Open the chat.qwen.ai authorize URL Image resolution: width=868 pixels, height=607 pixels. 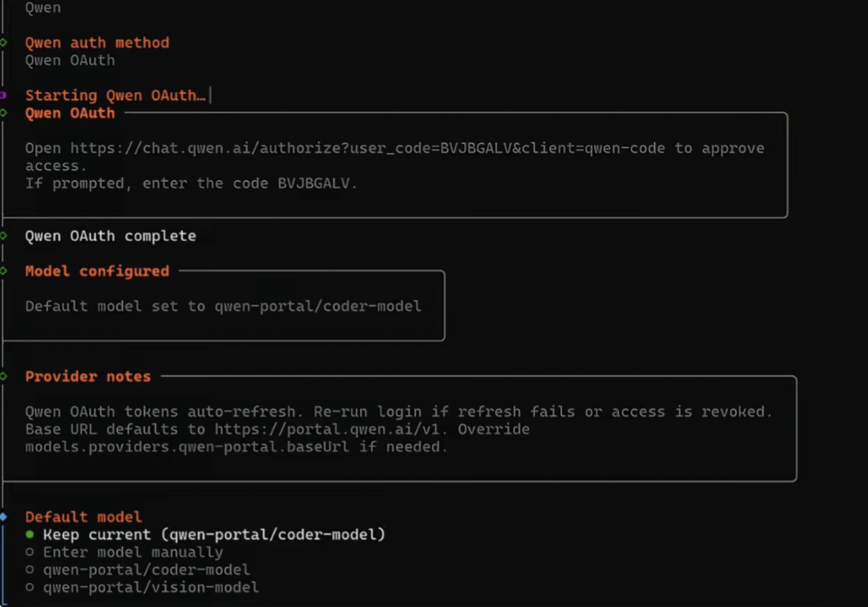click(368, 149)
